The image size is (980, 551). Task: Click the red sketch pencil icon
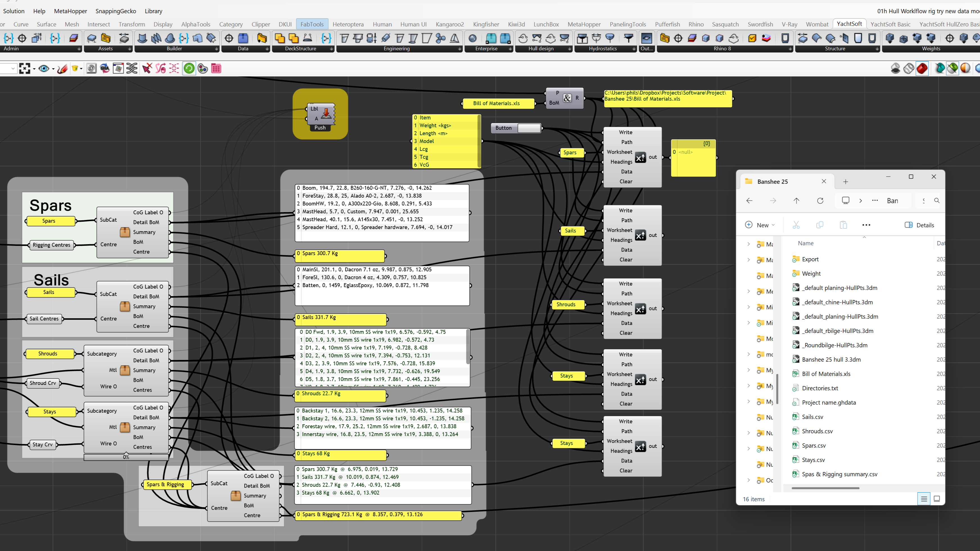pos(62,69)
